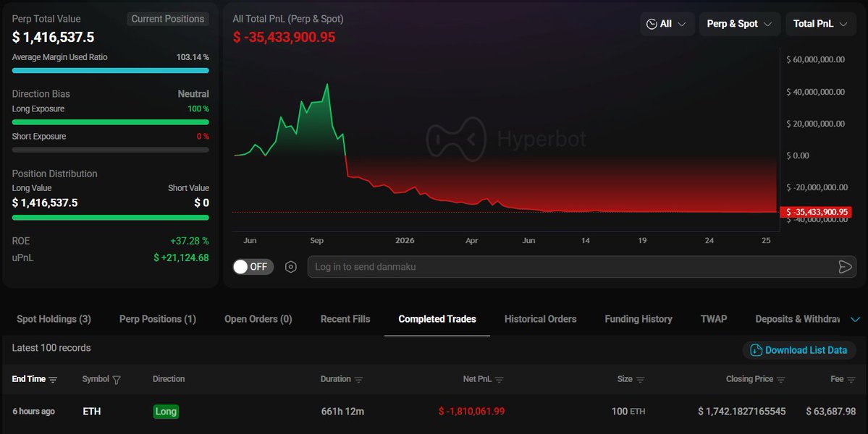Open the Perp & Spot dropdown
Screen dimensions: 868x434
click(740, 24)
